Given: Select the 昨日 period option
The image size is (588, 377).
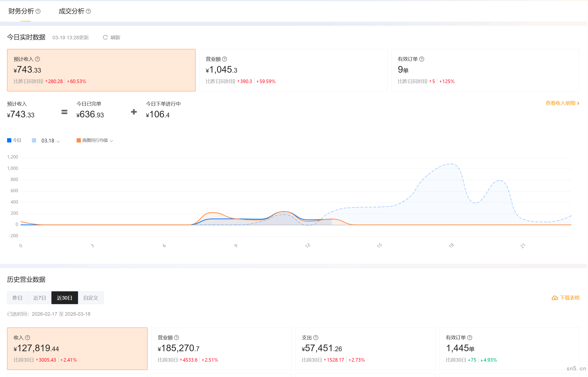Looking at the screenshot, I should point(17,298).
